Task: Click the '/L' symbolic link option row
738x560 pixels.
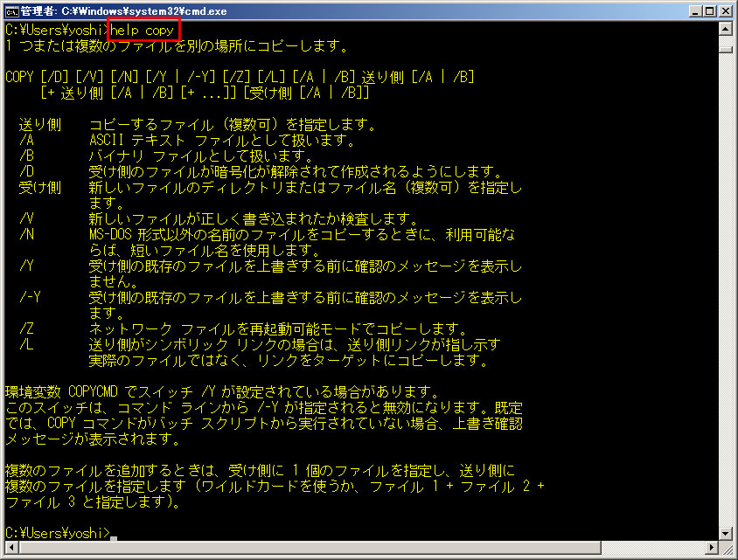Action: [260, 352]
